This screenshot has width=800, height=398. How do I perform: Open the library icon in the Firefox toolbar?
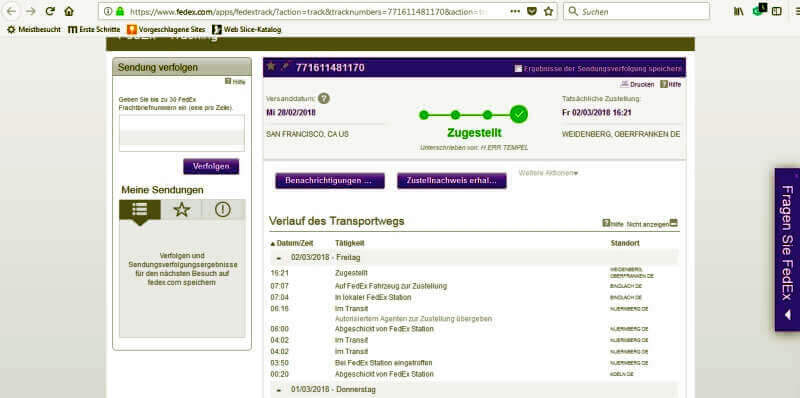coord(739,11)
